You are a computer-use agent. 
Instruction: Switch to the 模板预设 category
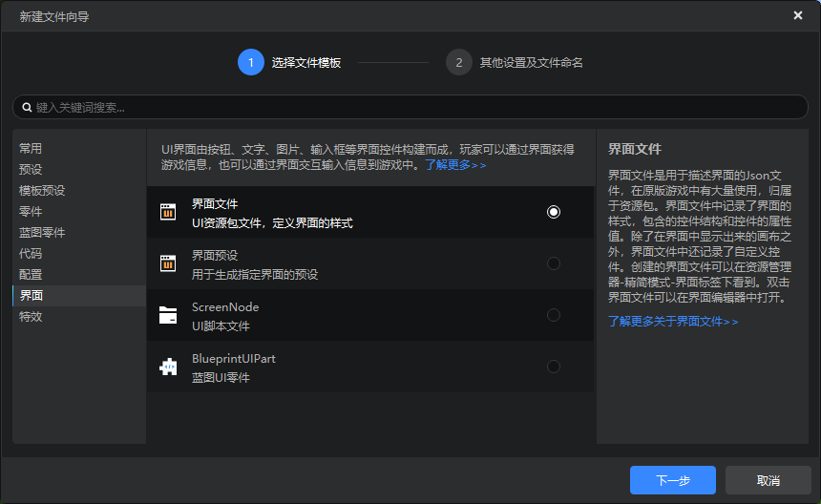click(x=42, y=191)
